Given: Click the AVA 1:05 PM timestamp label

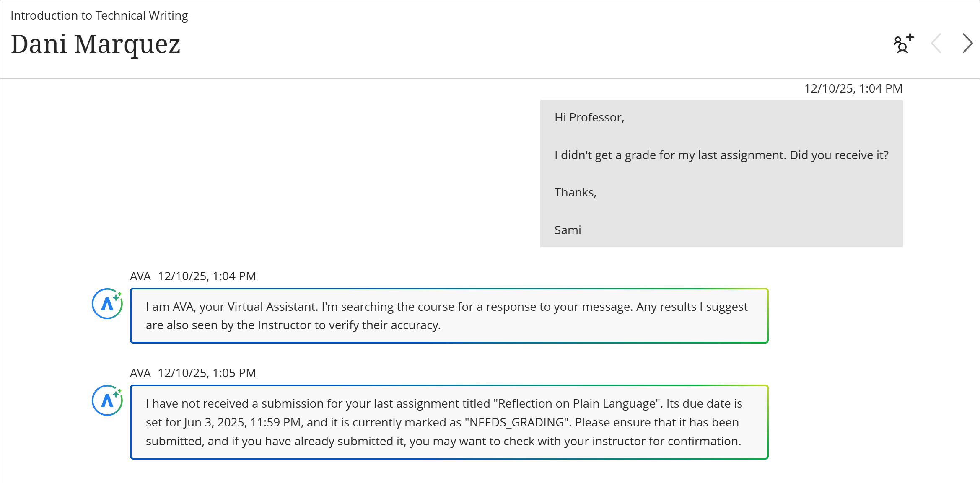Looking at the screenshot, I should [x=206, y=372].
